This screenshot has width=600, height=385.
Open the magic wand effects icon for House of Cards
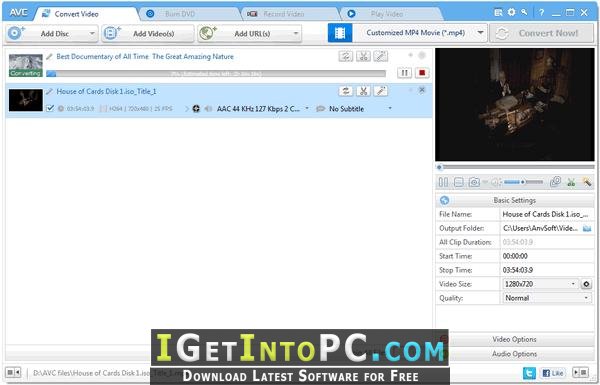coord(381,91)
